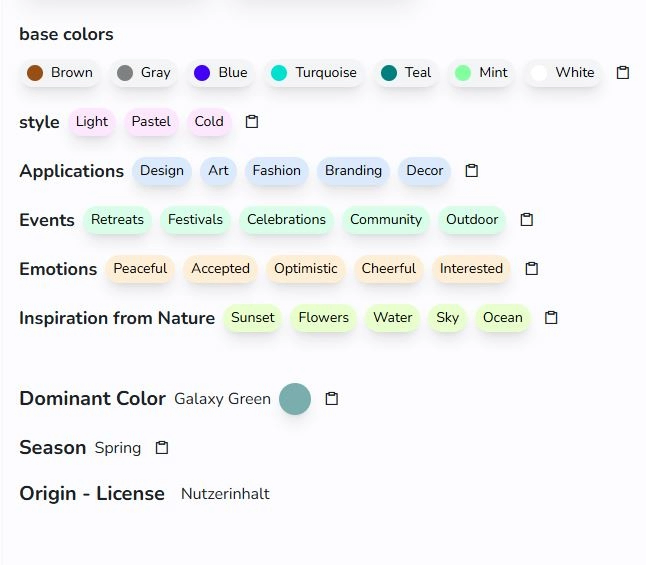
Task: Choose the Design application tag
Action: 162,171
